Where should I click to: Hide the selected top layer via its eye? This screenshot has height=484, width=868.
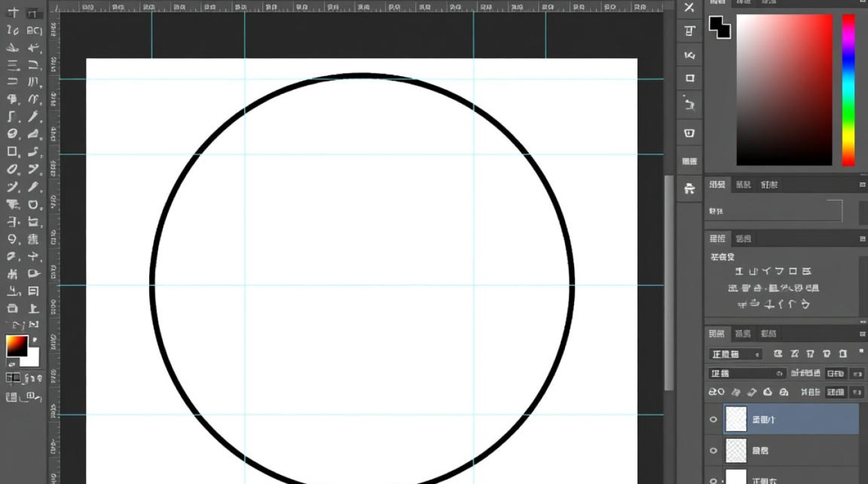click(x=714, y=419)
